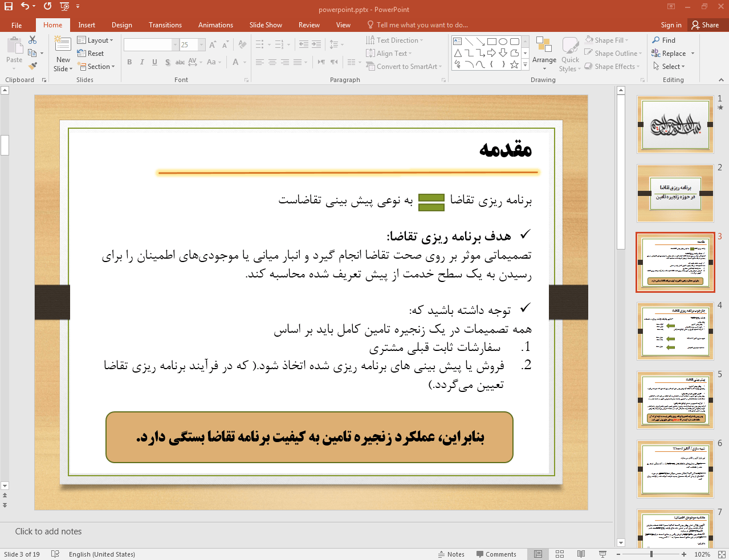This screenshot has height=560, width=729.
Task: Select slide 4 thumbnail in slide panel
Action: click(675, 331)
